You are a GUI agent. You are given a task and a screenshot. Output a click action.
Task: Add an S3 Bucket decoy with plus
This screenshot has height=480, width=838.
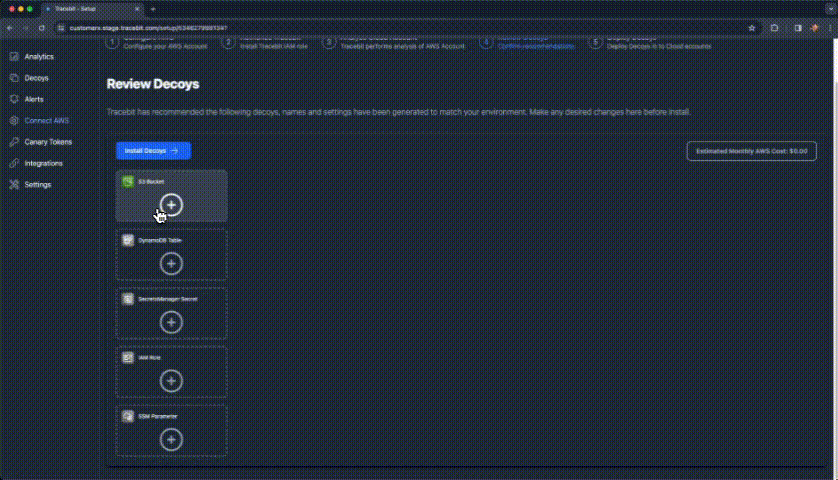click(x=171, y=205)
